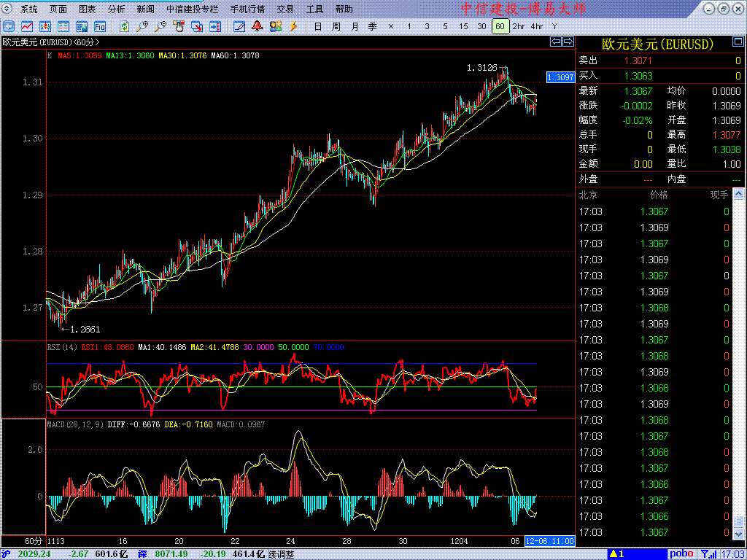
Task: Open the 帮助 menu
Action: 344,9
